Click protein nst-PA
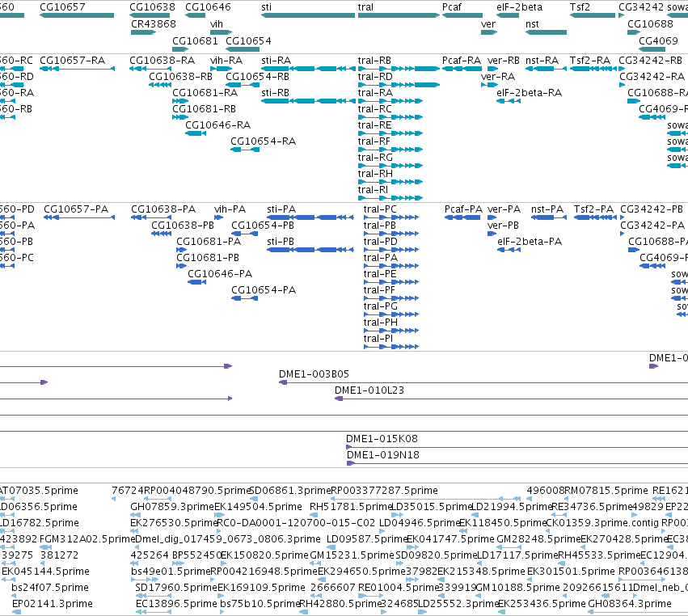 [549, 217]
